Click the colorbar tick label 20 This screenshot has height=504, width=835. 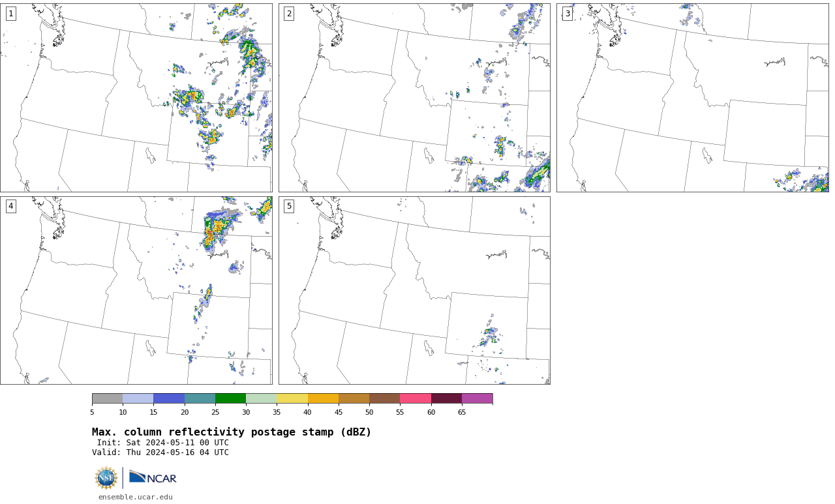(185, 412)
